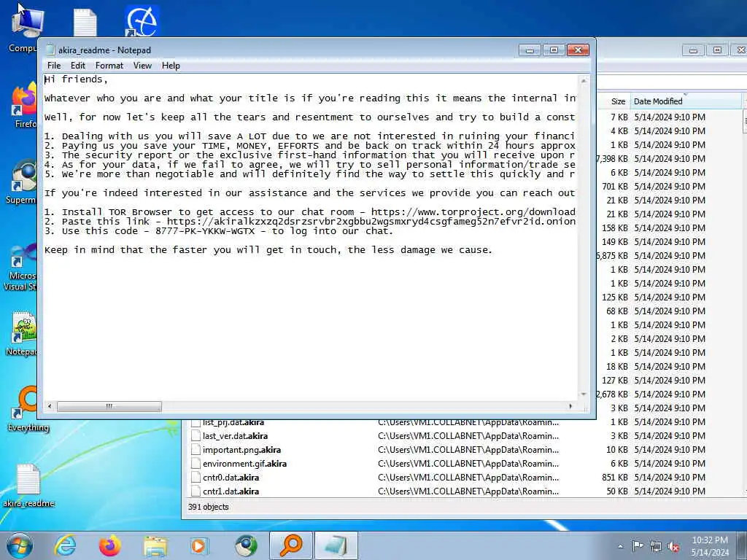Screen dimensions: 747x560
Task: Sort Everything list by Date Modified column
Action: point(686,101)
